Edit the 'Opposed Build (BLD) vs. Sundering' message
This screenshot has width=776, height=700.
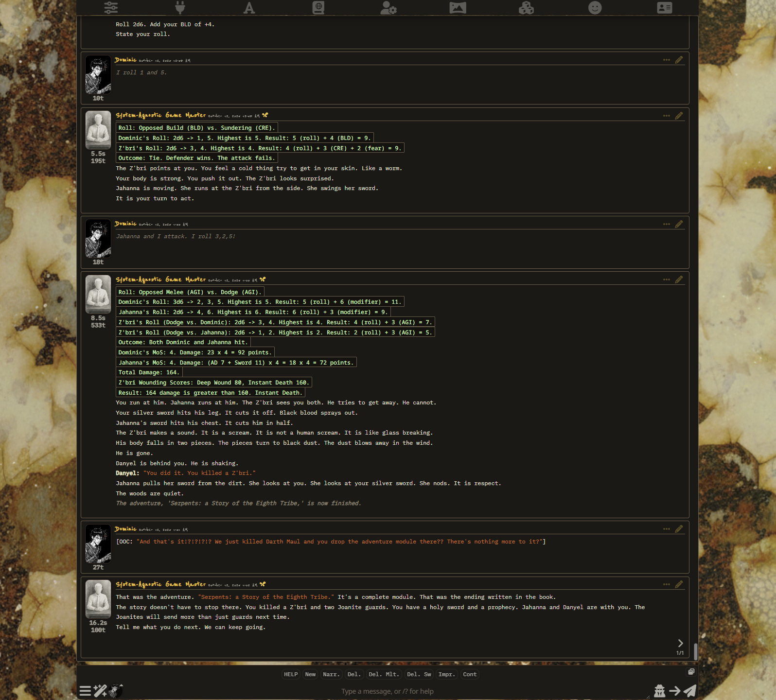pos(679,116)
